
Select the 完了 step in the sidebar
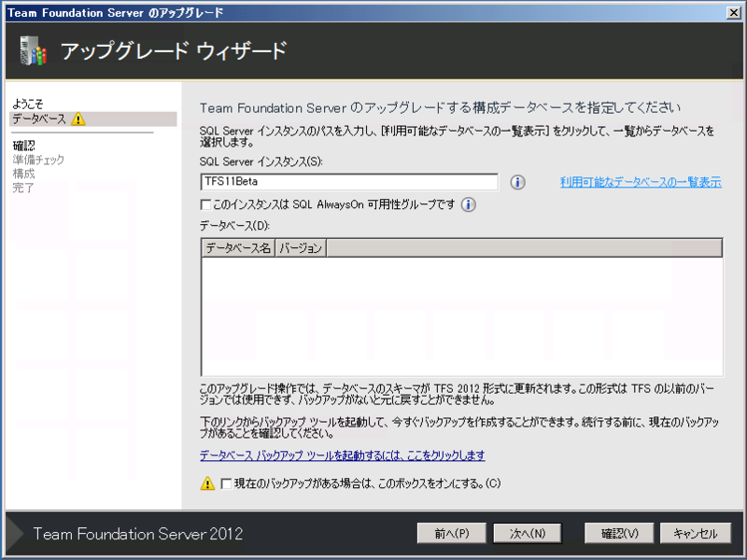[23, 188]
